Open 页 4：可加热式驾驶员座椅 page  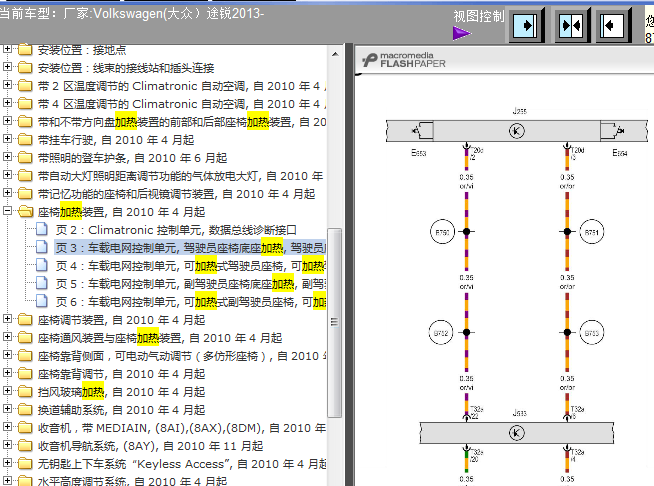(x=190, y=266)
